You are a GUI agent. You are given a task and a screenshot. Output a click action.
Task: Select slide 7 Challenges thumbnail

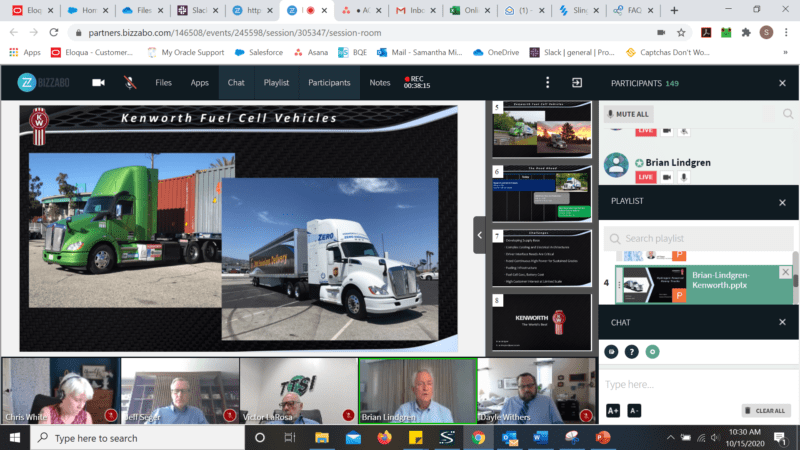pyautogui.click(x=541, y=258)
